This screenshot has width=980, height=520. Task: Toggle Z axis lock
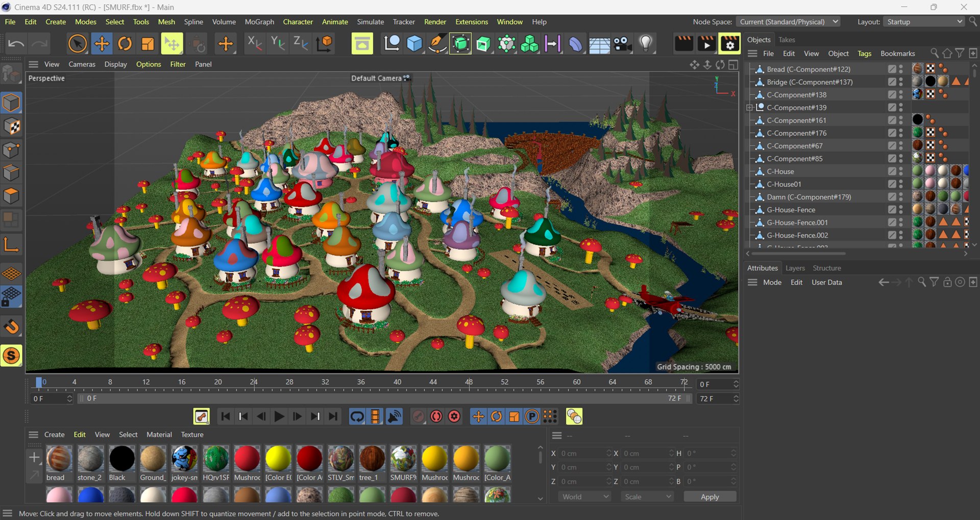click(x=300, y=43)
